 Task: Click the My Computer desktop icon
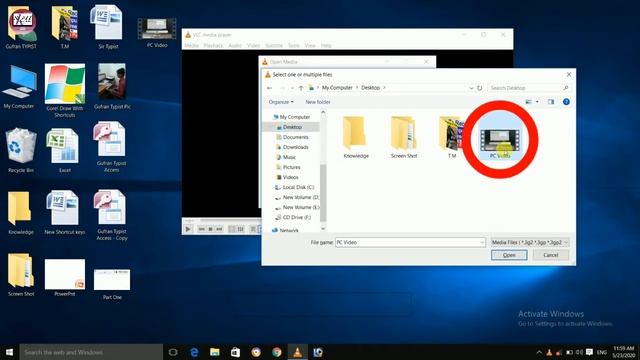(x=19, y=87)
